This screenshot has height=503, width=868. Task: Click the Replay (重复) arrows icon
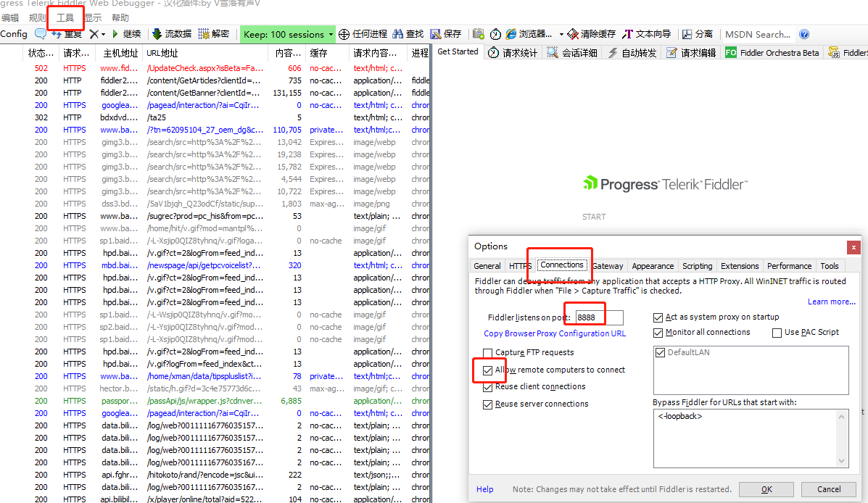[x=56, y=34]
